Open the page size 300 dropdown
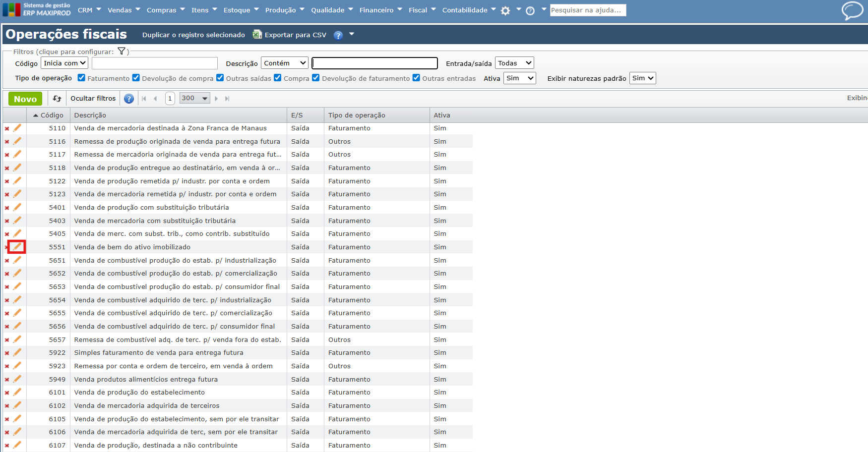Screen dimensions: 868x452 point(194,98)
